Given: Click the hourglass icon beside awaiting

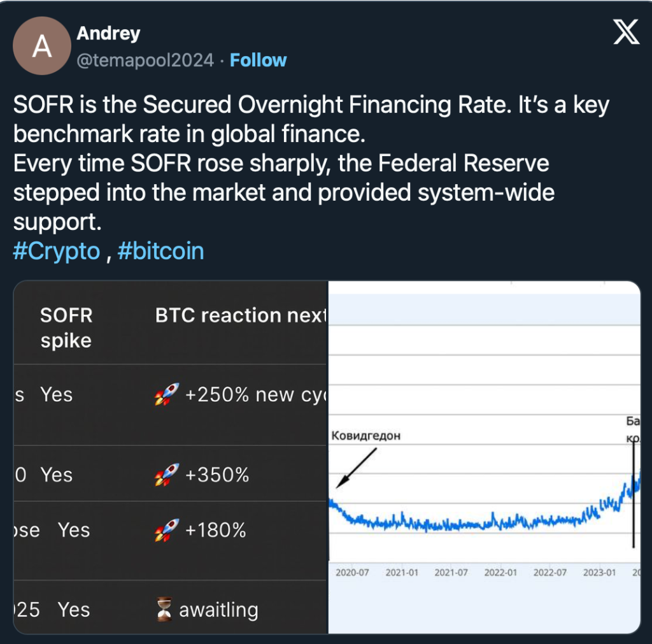Looking at the screenshot, I should coord(165,611).
